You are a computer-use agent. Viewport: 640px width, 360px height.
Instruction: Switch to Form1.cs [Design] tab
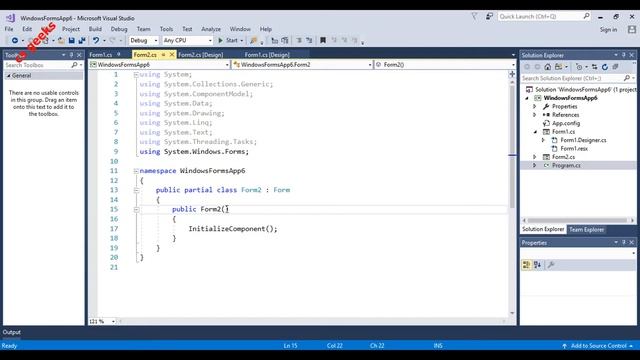coord(267,55)
